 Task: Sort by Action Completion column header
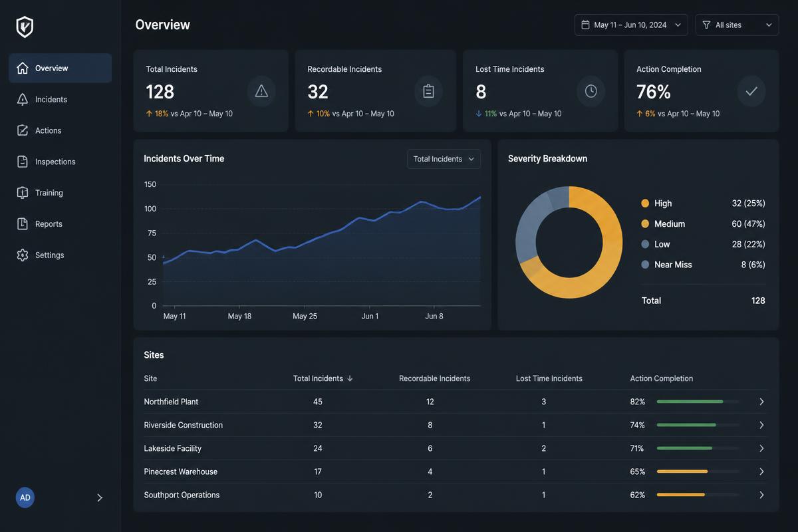click(x=662, y=378)
